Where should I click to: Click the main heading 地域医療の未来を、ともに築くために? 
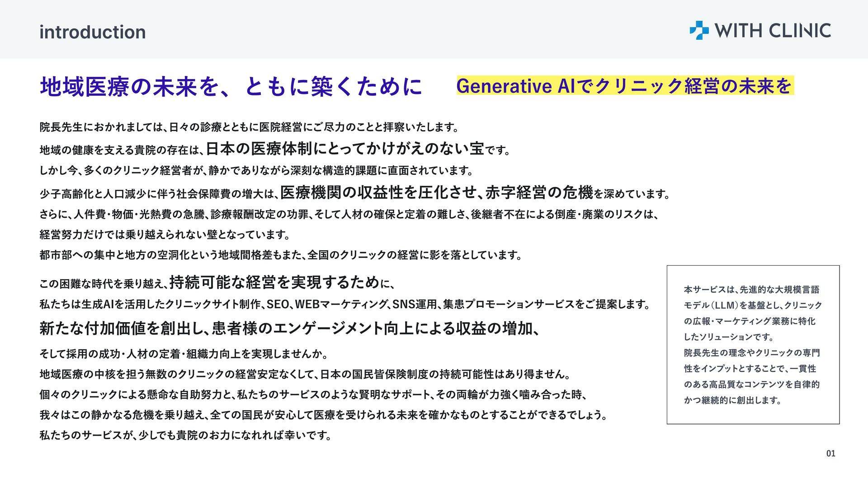(x=231, y=87)
